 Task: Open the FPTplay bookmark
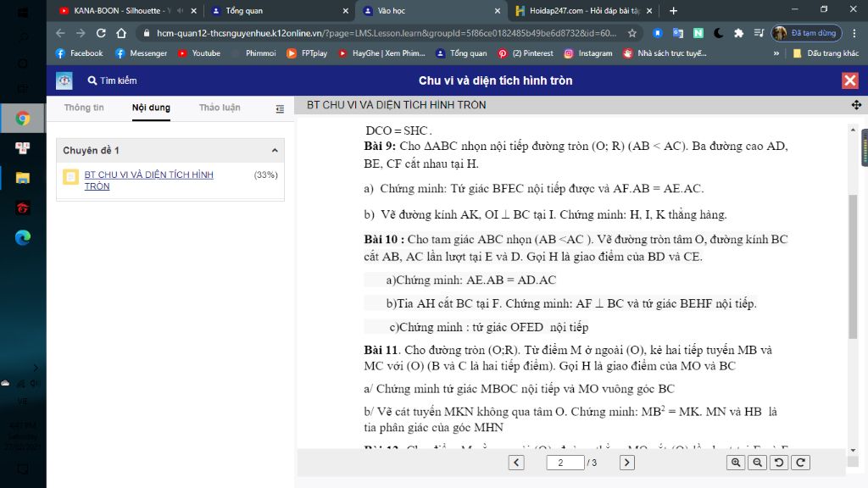click(x=307, y=53)
